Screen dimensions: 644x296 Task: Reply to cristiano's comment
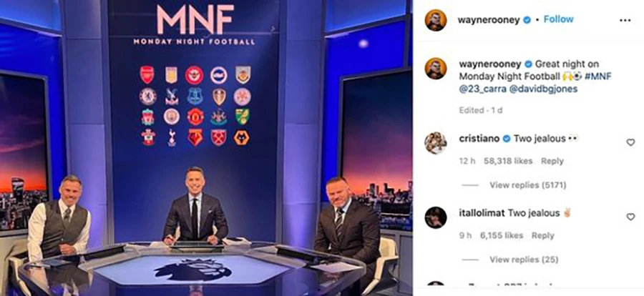coord(552,162)
